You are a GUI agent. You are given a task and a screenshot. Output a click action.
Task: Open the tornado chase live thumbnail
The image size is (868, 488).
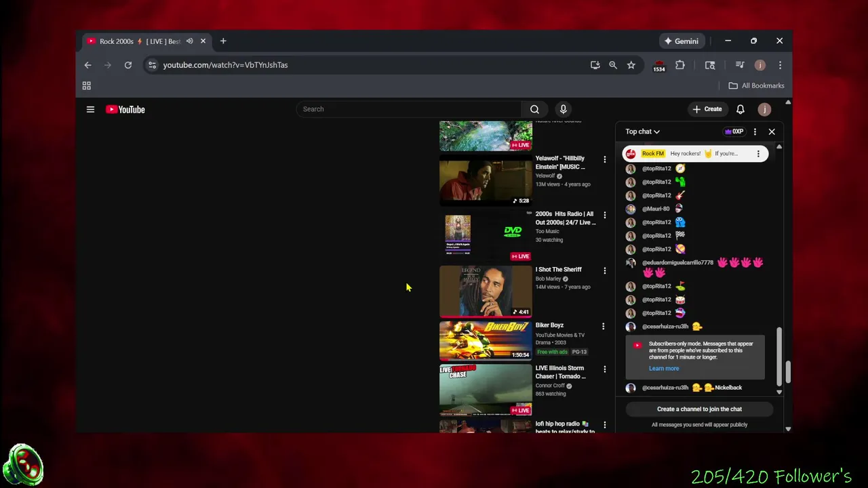click(486, 390)
